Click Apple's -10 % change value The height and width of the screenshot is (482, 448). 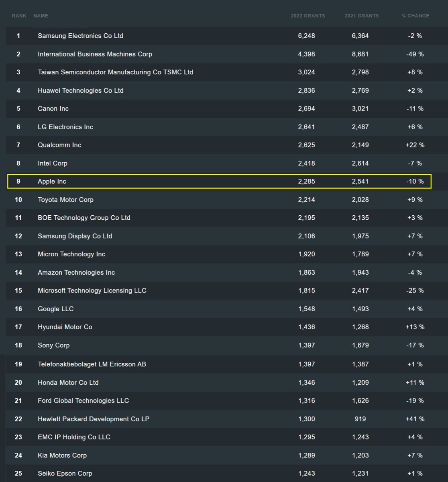click(415, 181)
